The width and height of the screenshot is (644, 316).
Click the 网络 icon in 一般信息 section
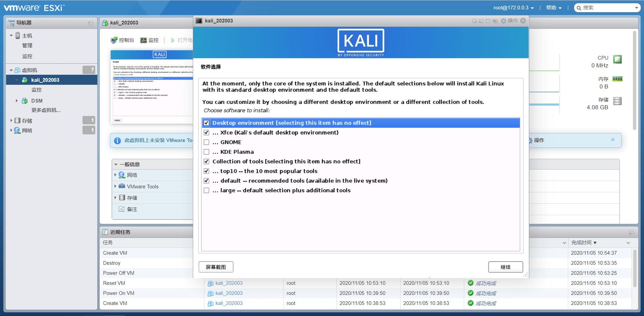coord(122,175)
